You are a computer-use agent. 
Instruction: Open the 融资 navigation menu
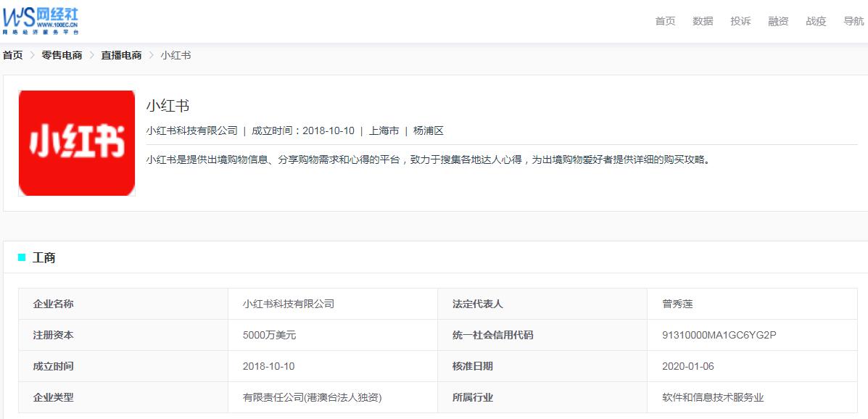pos(777,21)
